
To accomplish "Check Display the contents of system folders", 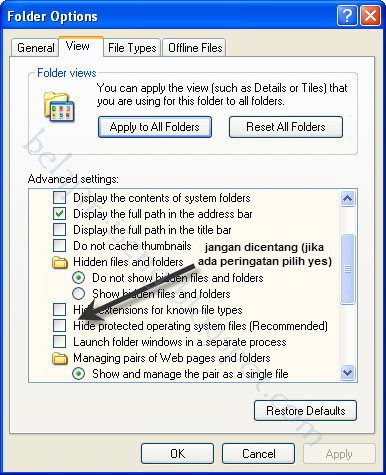I will click(59, 198).
